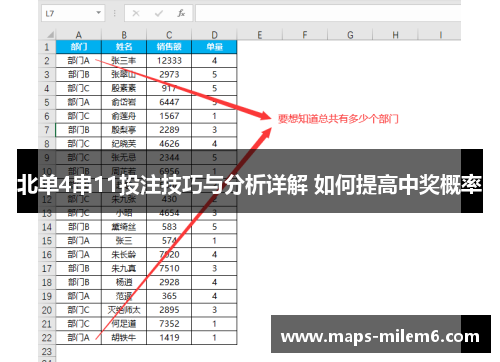Select the cell with value 2973
Screen dimensions: 500x362
169,75
